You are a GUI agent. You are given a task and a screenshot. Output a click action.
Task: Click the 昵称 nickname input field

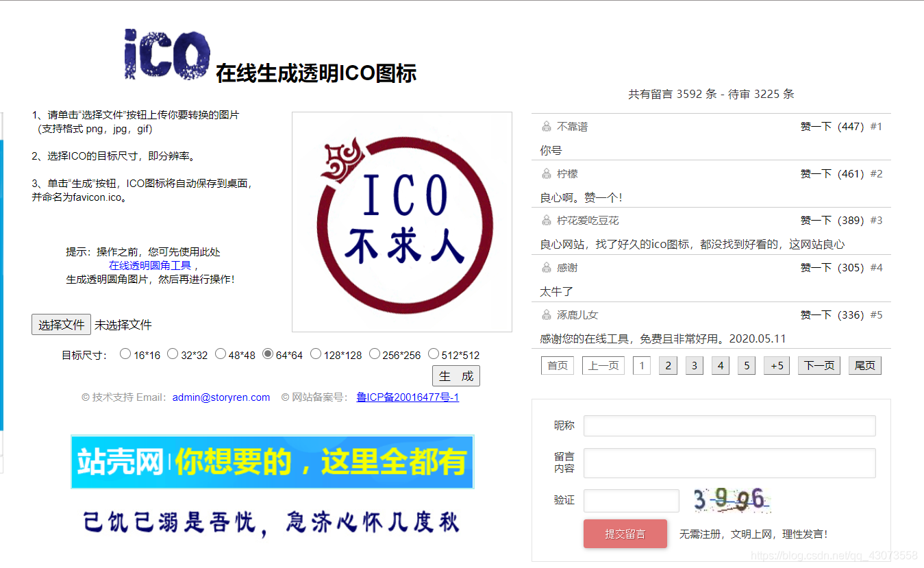coord(729,425)
